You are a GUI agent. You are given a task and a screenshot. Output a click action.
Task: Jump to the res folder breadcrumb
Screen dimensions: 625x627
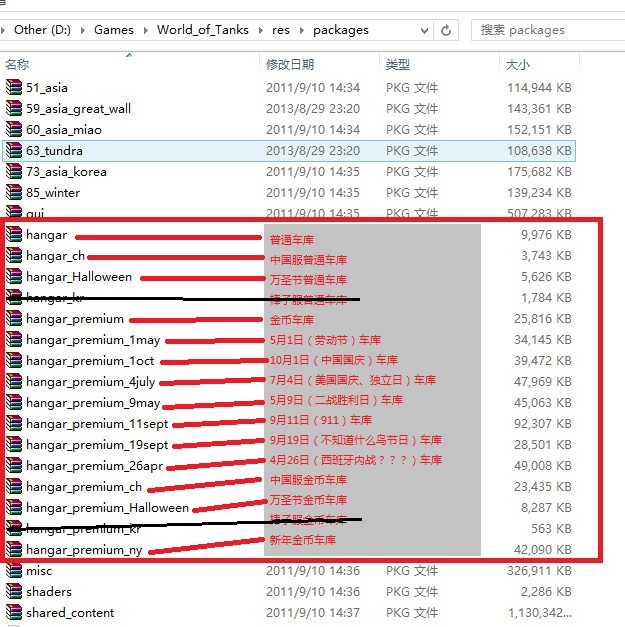(x=281, y=30)
